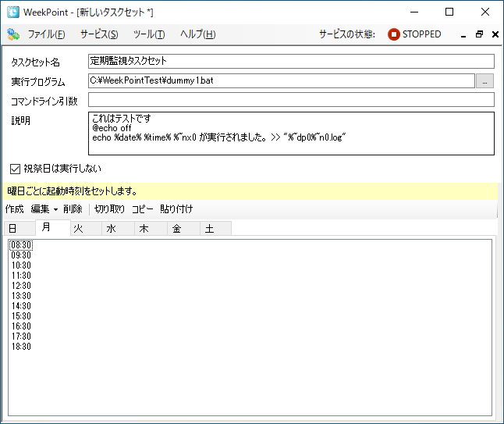Close the inner task set document
The image size is (504, 424).
(x=495, y=34)
